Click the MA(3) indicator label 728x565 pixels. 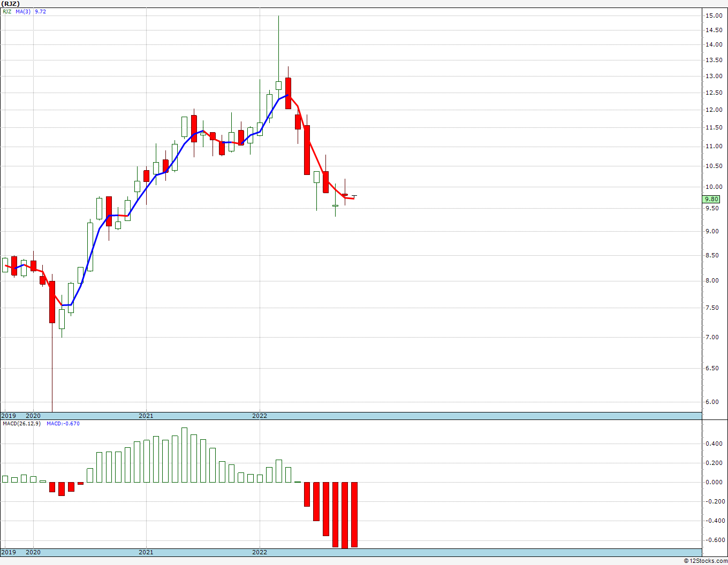[x=23, y=11]
